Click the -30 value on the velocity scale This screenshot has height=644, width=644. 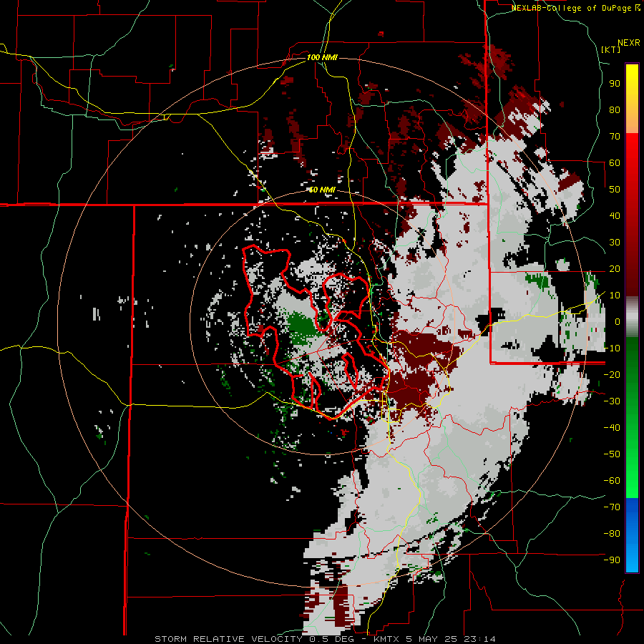612,401
